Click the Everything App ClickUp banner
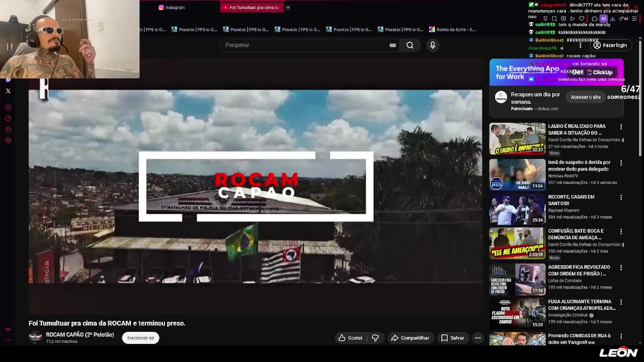The width and height of the screenshot is (644, 362). [556, 72]
